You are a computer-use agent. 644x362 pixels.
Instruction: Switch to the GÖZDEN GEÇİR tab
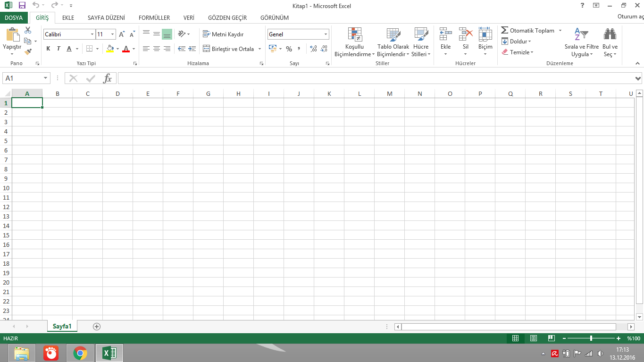tap(227, 17)
